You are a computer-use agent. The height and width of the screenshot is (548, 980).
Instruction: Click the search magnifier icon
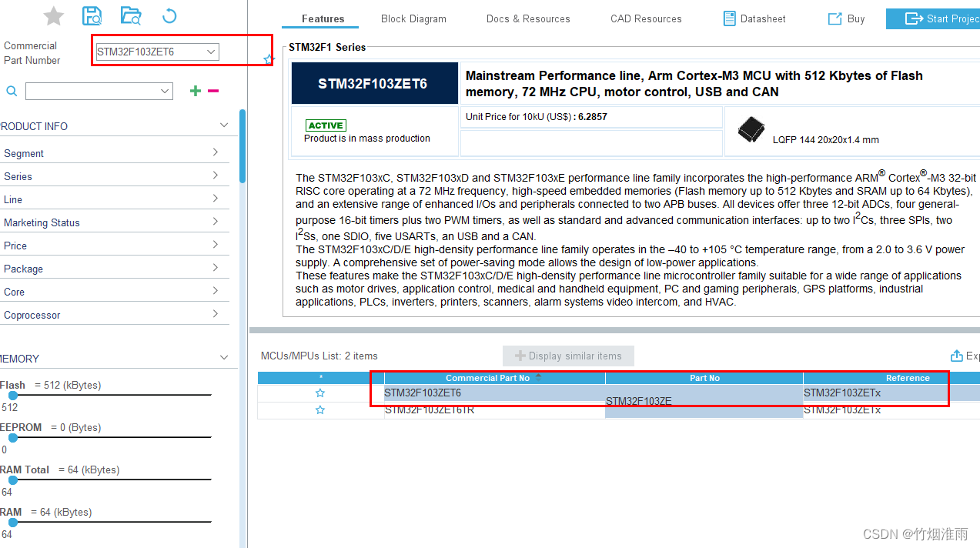tap(12, 91)
